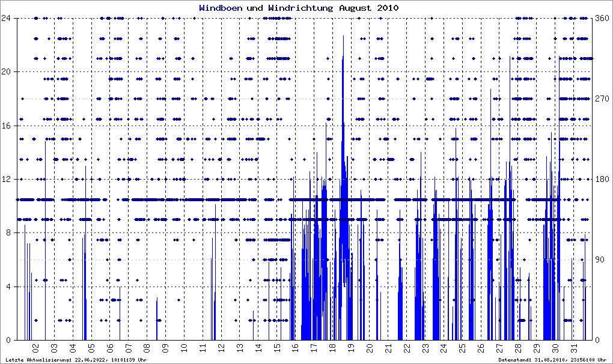Click the right axis direction label 90
Image resolution: width=613 pixels, height=364 pixels.
point(600,259)
